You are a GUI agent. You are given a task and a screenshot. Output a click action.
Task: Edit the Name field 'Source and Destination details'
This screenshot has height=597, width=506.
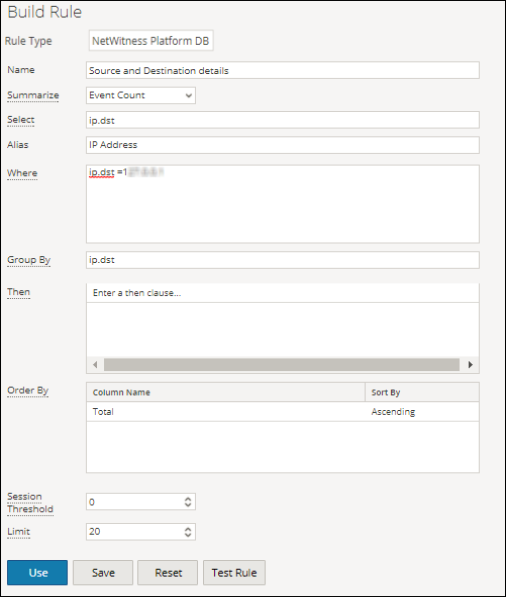pos(283,70)
